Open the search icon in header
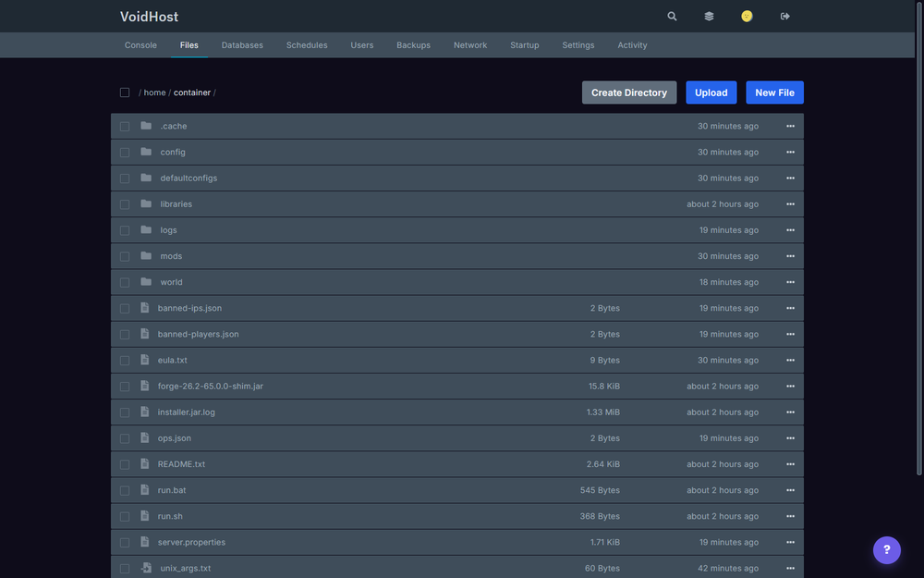 pyautogui.click(x=672, y=17)
